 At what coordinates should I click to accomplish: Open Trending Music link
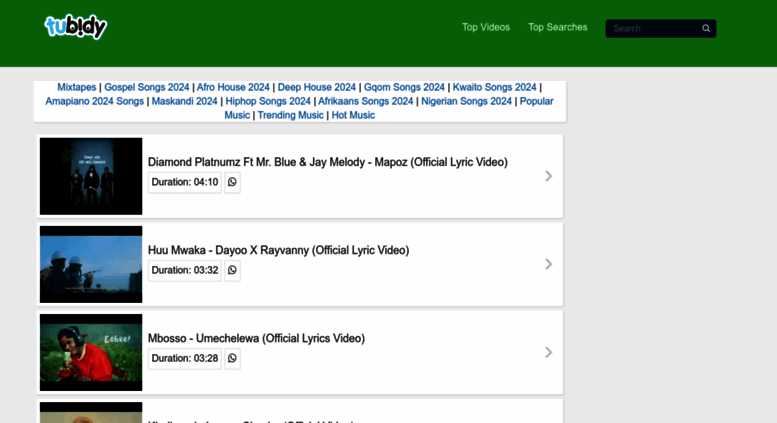pos(290,115)
